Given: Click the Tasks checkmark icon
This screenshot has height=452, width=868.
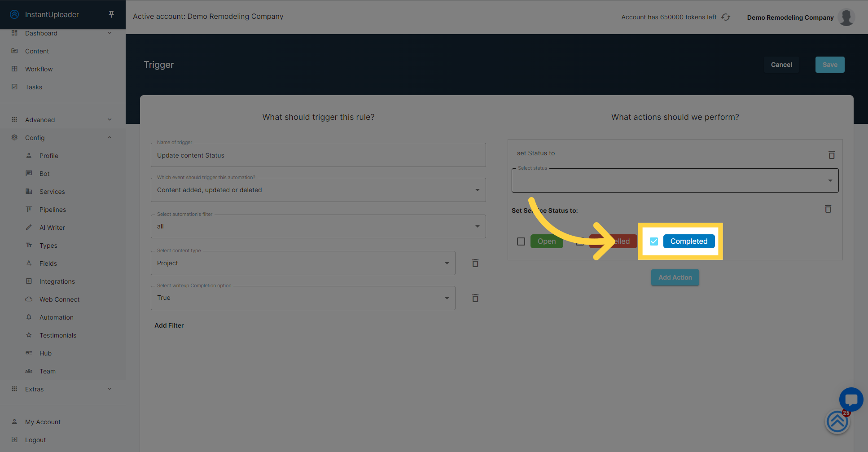Looking at the screenshot, I should click(14, 87).
